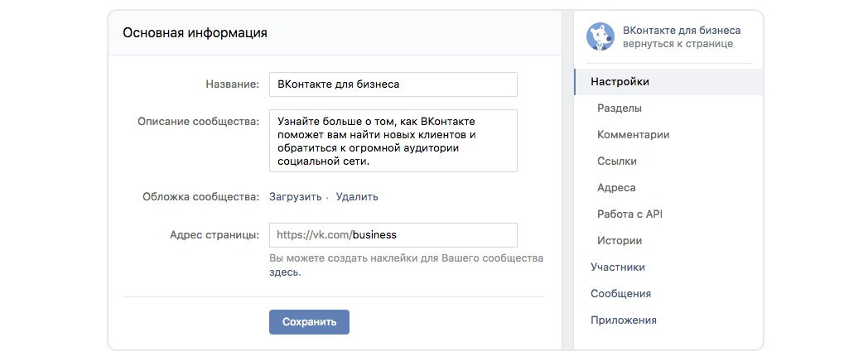The width and height of the screenshot is (868, 361).
Task: Click into Описание сообщества text area
Action: (x=393, y=141)
